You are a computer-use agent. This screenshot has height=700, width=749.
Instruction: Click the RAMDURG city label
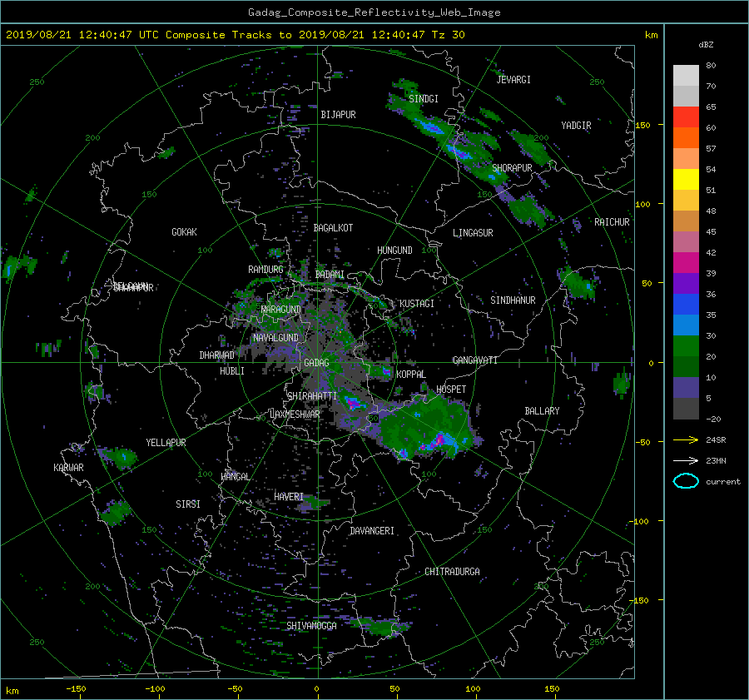(265, 270)
